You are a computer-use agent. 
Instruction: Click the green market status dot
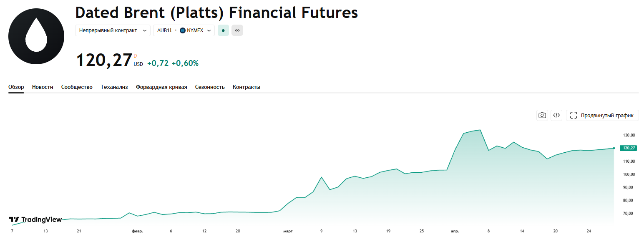click(x=223, y=30)
